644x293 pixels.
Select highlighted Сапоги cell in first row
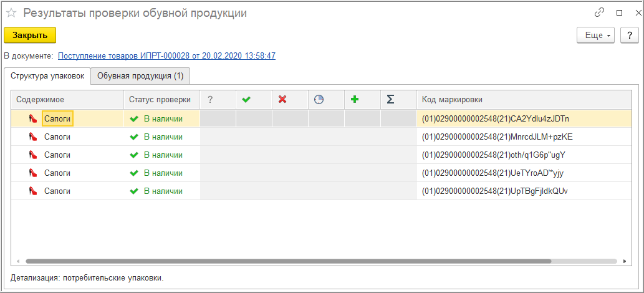click(57, 119)
